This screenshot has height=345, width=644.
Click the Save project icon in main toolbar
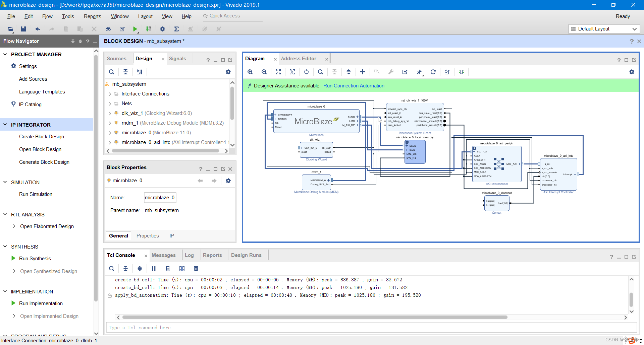[23, 29]
